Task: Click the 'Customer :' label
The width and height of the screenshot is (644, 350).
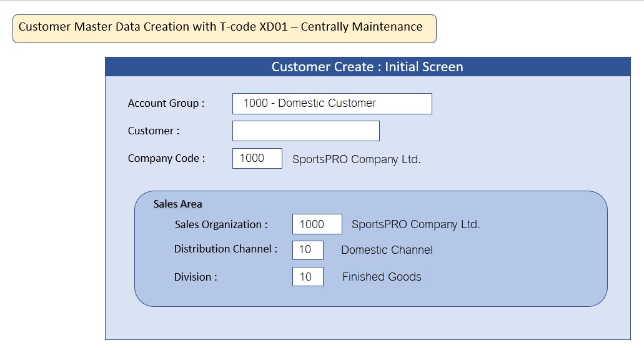Action: coord(153,131)
